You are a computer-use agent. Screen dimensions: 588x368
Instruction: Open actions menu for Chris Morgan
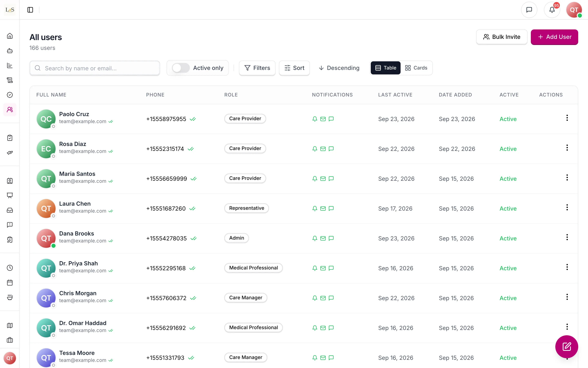[x=567, y=297]
